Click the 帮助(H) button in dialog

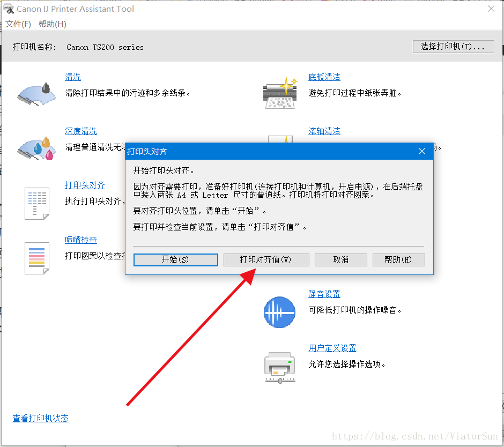click(x=398, y=259)
